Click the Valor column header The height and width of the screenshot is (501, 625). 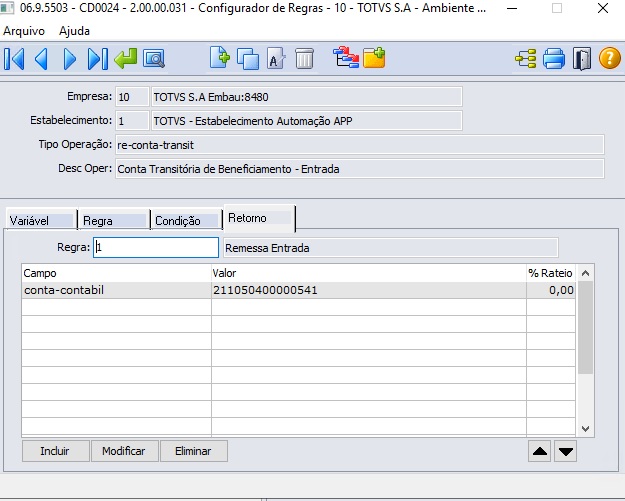click(369, 273)
